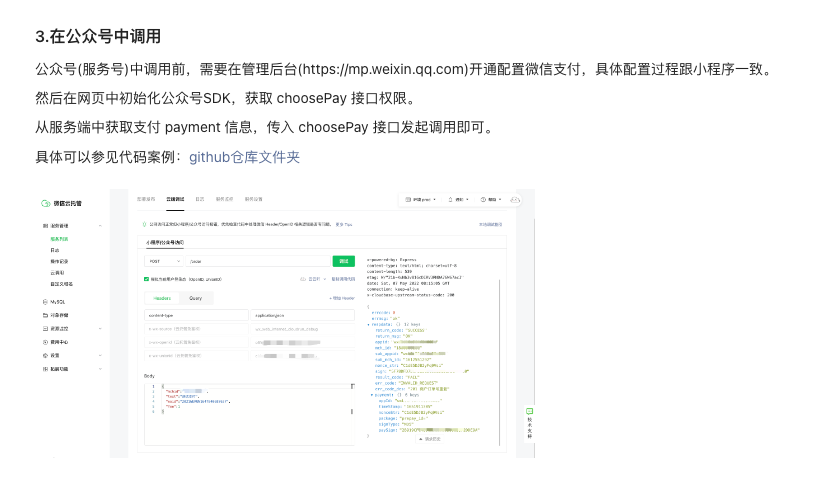Click the 微信云托管 cloud logo in screenshot
This screenshot has height=499, width=831.
point(46,203)
